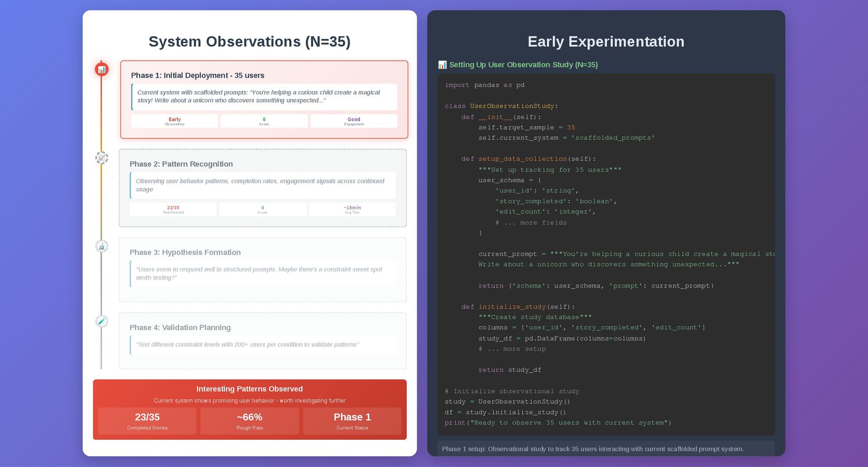The image size is (868, 467).
Task: Click the ~66% Rough Rate tile
Action: tap(250, 421)
